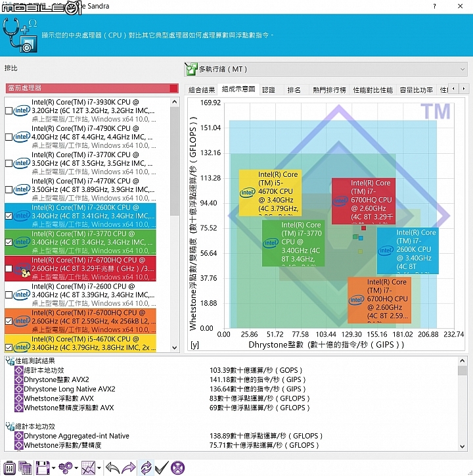Open the 性能對比性能 tab
Image resolution: width=473 pixels, height=476 pixels.
click(x=373, y=90)
